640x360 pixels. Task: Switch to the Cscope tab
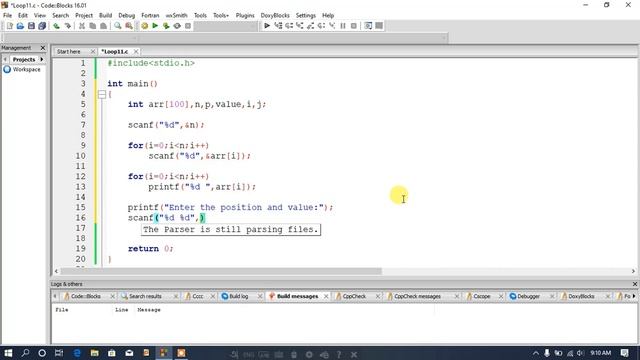(482, 296)
